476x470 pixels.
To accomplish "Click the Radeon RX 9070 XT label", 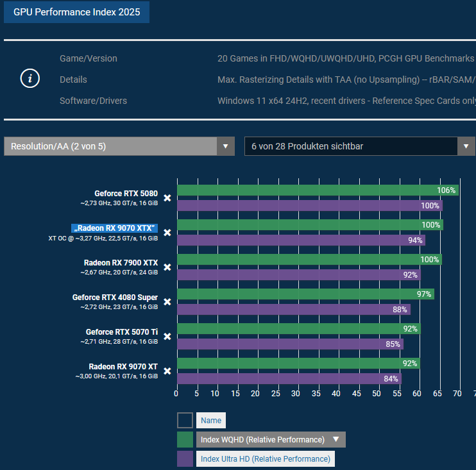I will pos(123,367).
